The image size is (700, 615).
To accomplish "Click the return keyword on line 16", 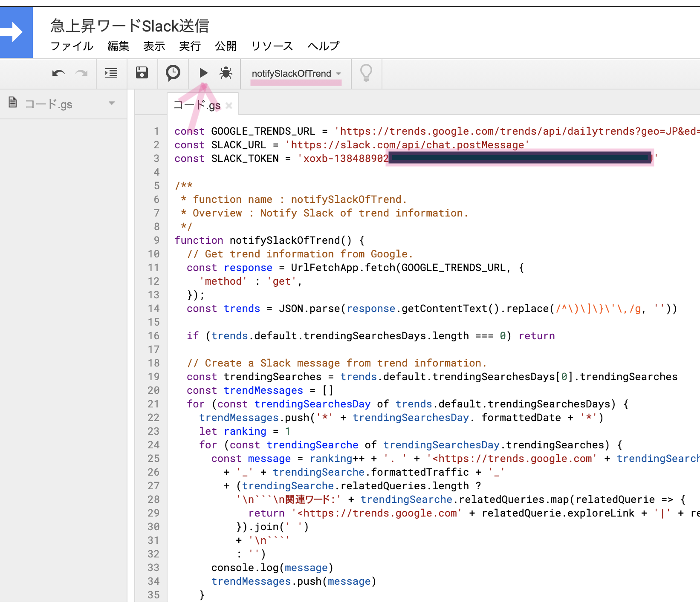I will coord(537,336).
